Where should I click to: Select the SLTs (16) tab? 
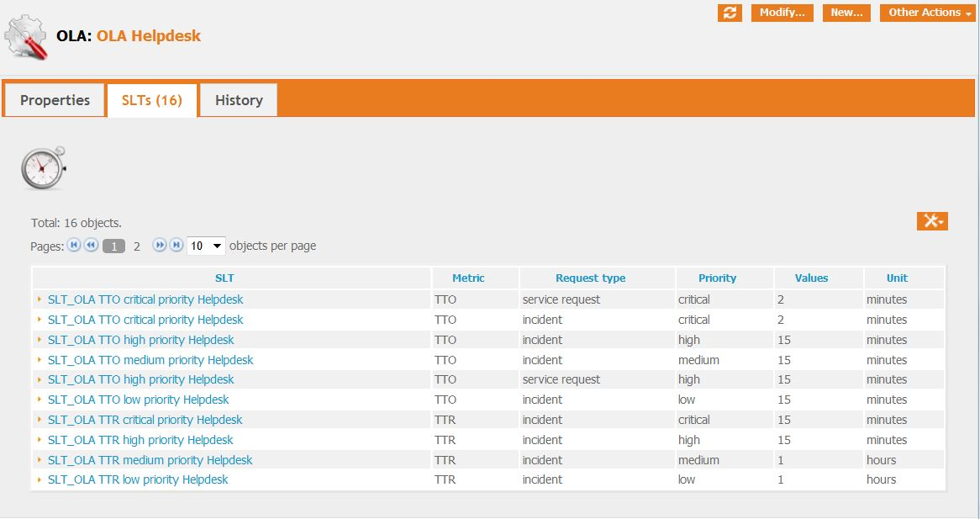(152, 100)
